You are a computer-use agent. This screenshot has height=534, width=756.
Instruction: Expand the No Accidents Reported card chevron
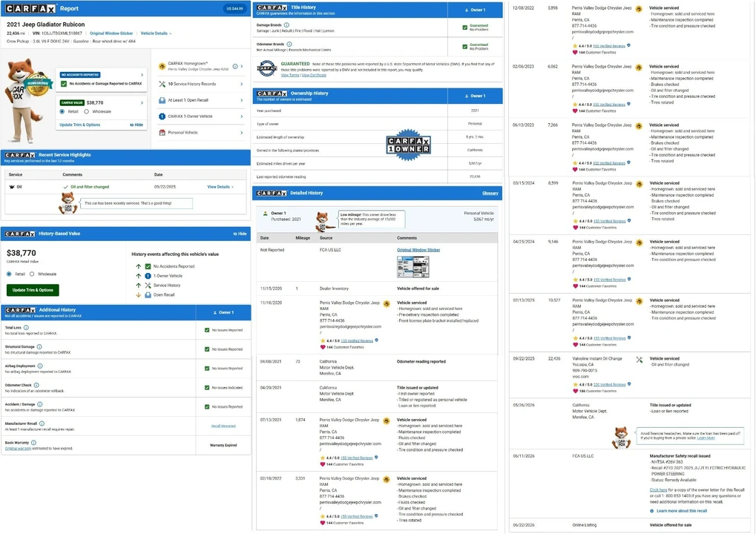pos(142,75)
